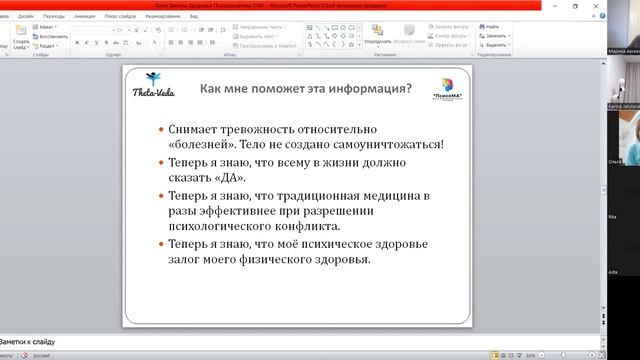This screenshot has height=360, width=640.
Task: Click the Упорядочить (Arrange) button
Action: click(x=378, y=35)
